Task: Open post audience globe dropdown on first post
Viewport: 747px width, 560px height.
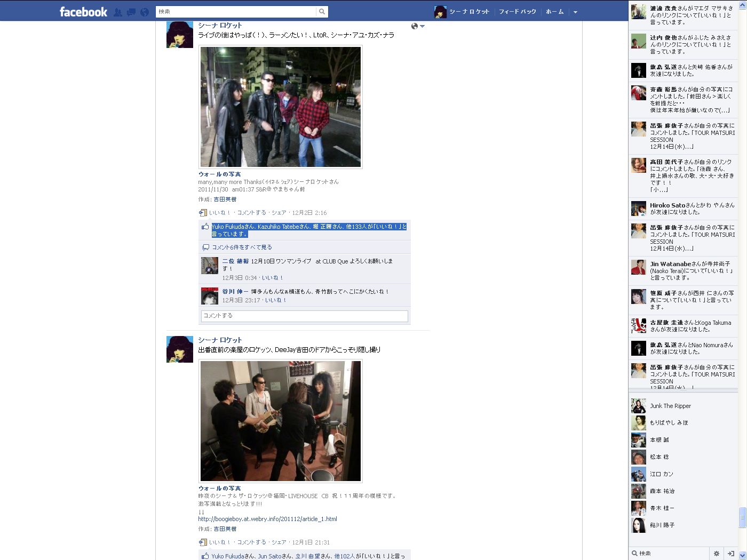Action: (417, 26)
